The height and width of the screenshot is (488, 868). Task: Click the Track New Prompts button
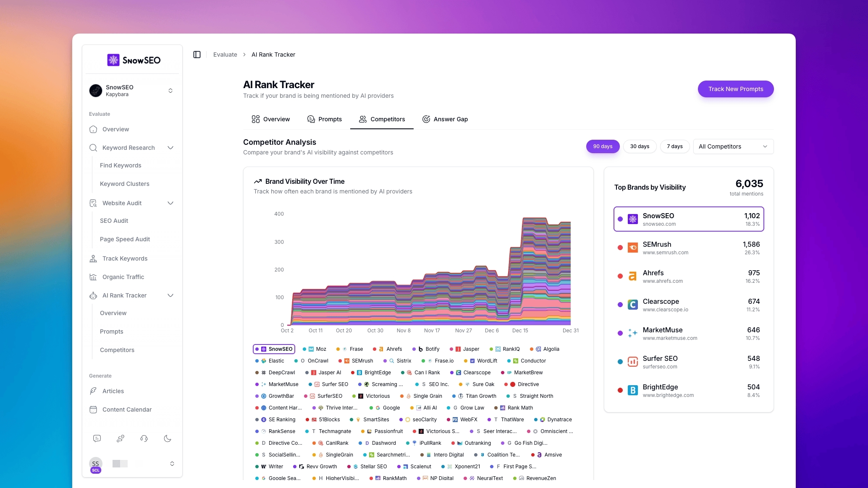(x=735, y=89)
